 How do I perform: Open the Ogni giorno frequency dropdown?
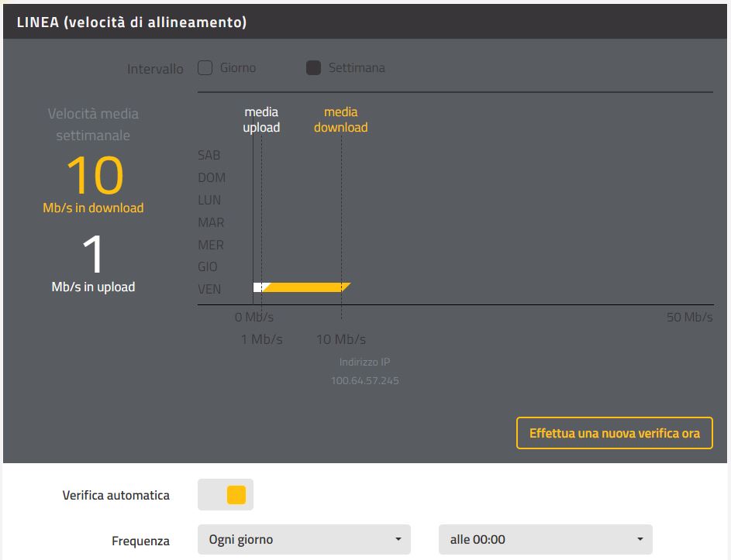[304, 540]
